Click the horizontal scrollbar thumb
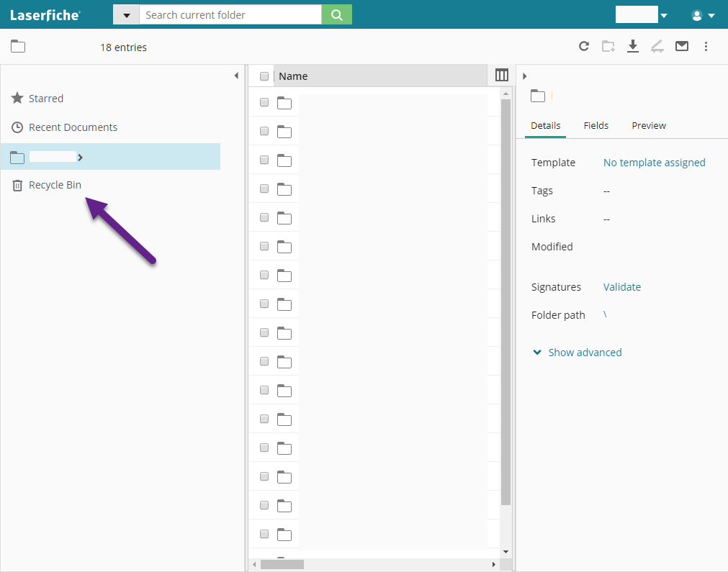728x572 pixels. point(282,564)
